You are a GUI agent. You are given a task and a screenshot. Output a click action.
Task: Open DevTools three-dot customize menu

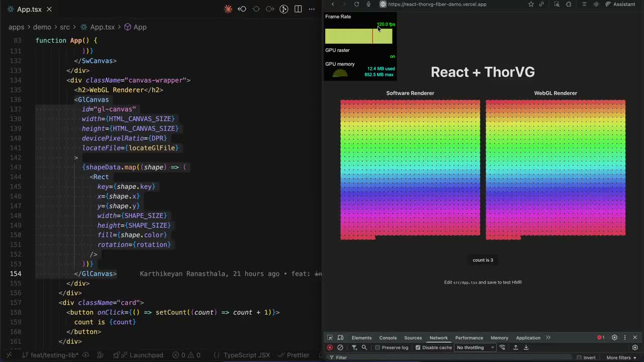pos(625,338)
